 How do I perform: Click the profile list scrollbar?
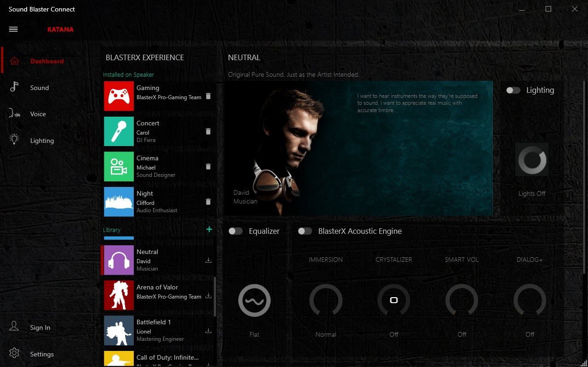coord(215,296)
